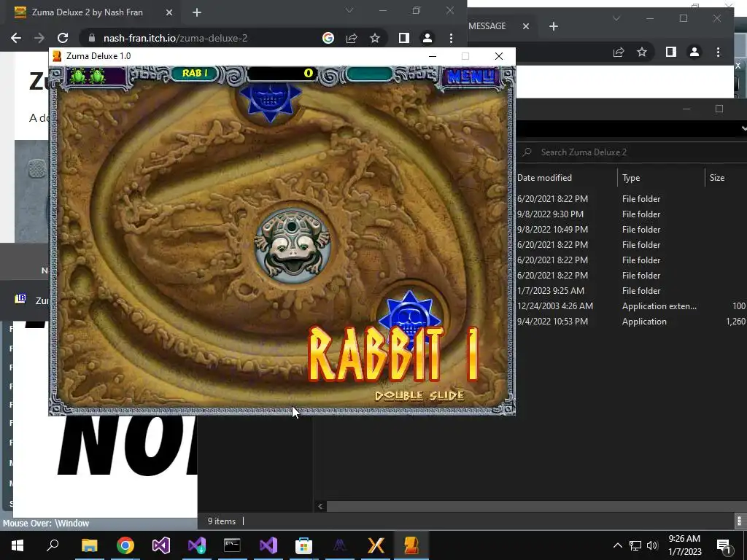Close the MESSAGE tab in back Chrome
Image resolution: width=747 pixels, height=560 pixels.
(526, 26)
